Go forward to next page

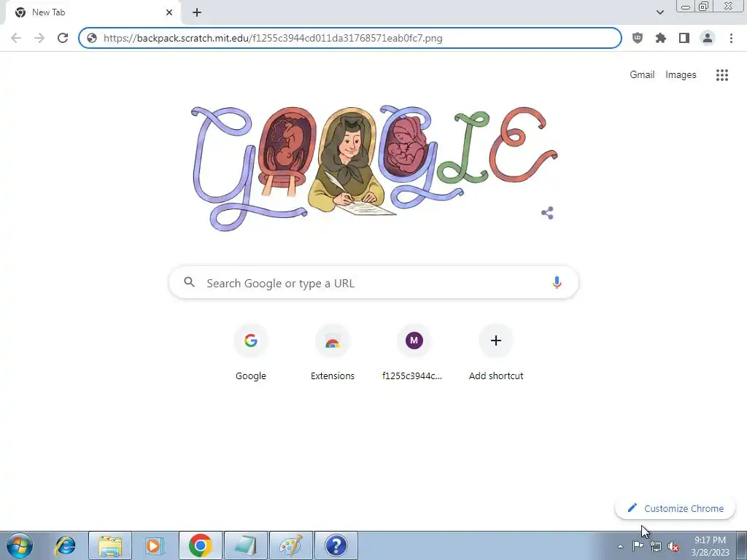(39, 38)
